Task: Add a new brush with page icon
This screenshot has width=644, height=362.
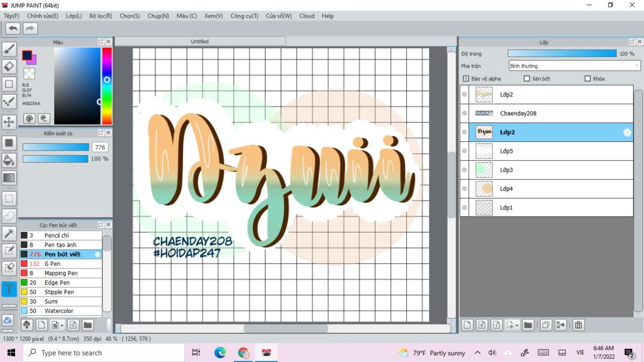Action: click(41, 325)
